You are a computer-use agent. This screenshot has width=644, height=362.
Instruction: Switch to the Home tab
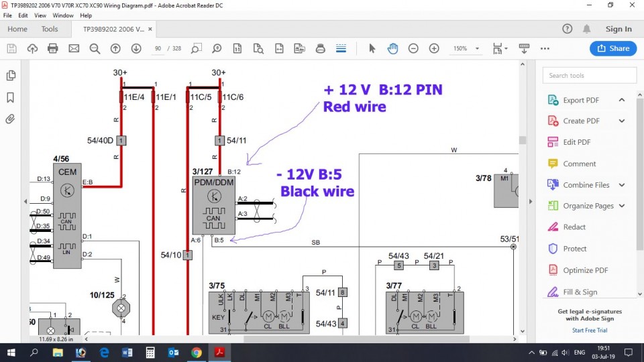pyautogui.click(x=17, y=29)
